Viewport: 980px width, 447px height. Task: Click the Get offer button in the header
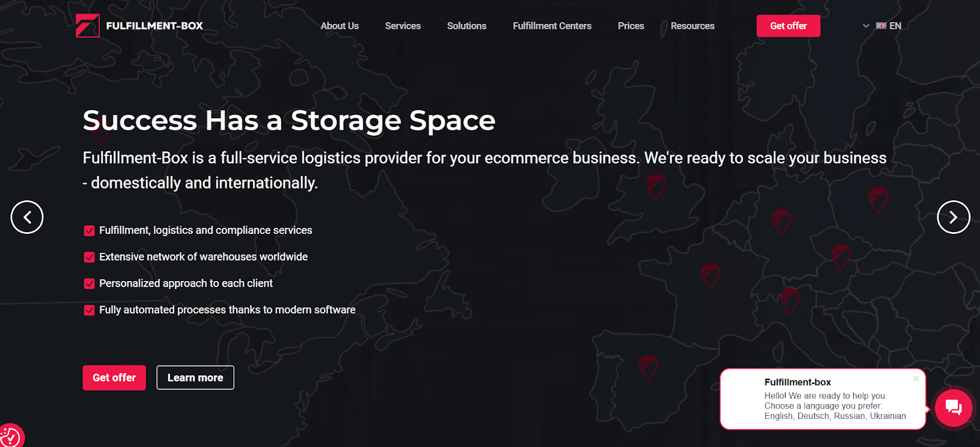click(x=788, y=26)
